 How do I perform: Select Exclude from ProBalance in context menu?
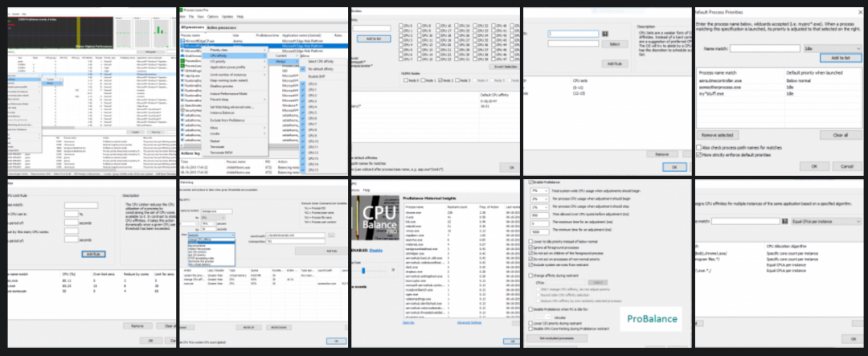[235, 120]
